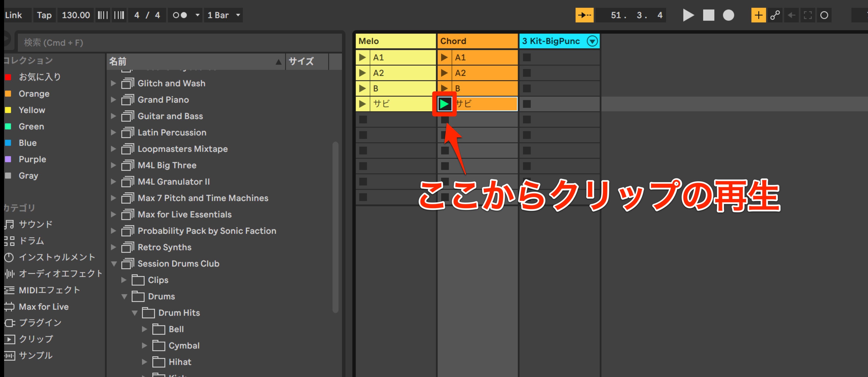The image size is (868, 377).
Task: Click the transport Play button
Action: 688,15
